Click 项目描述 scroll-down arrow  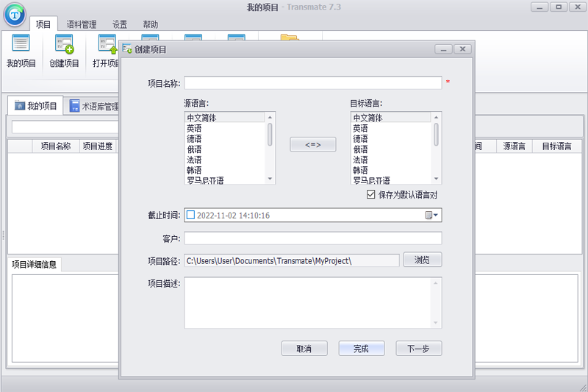436,323
